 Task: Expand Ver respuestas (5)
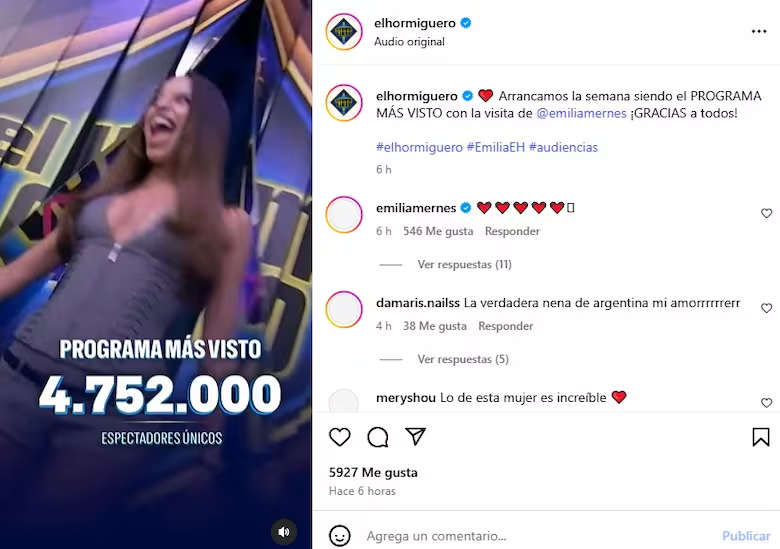click(x=463, y=359)
